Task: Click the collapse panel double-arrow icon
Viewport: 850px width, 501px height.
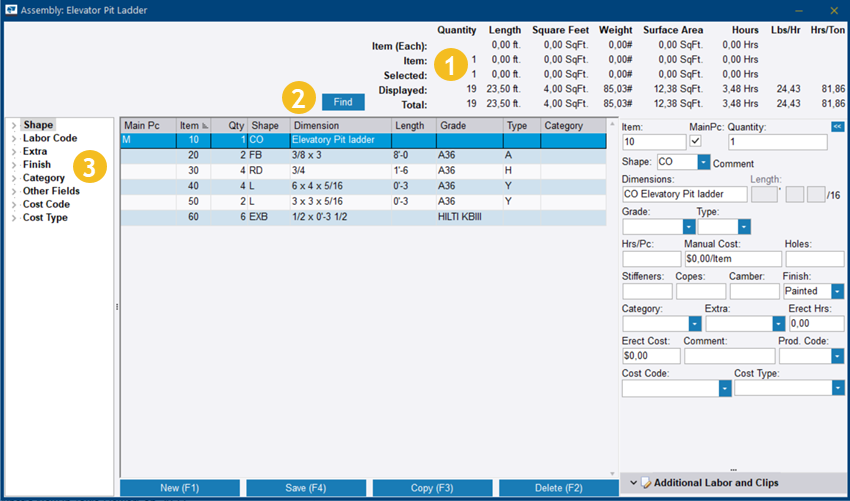Action: pyautogui.click(x=837, y=126)
